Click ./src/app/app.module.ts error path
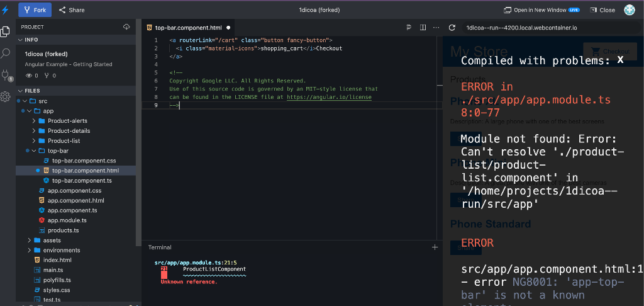 pyautogui.click(x=536, y=100)
